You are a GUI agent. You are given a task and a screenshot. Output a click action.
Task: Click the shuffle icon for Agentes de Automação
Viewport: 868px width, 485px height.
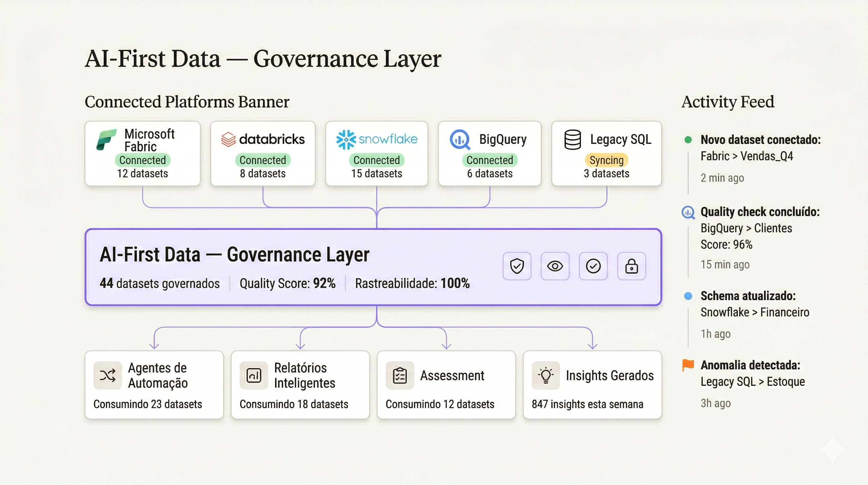coord(108,375)
